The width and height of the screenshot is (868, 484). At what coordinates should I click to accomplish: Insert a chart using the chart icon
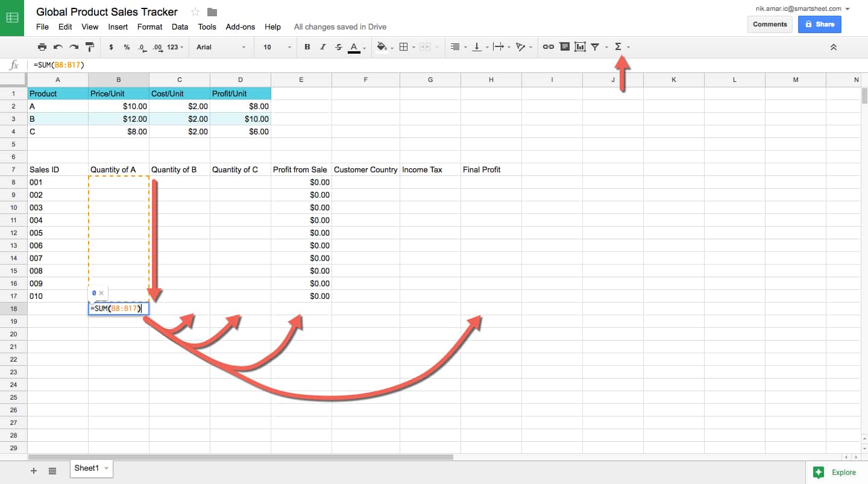tap(580, 47)
